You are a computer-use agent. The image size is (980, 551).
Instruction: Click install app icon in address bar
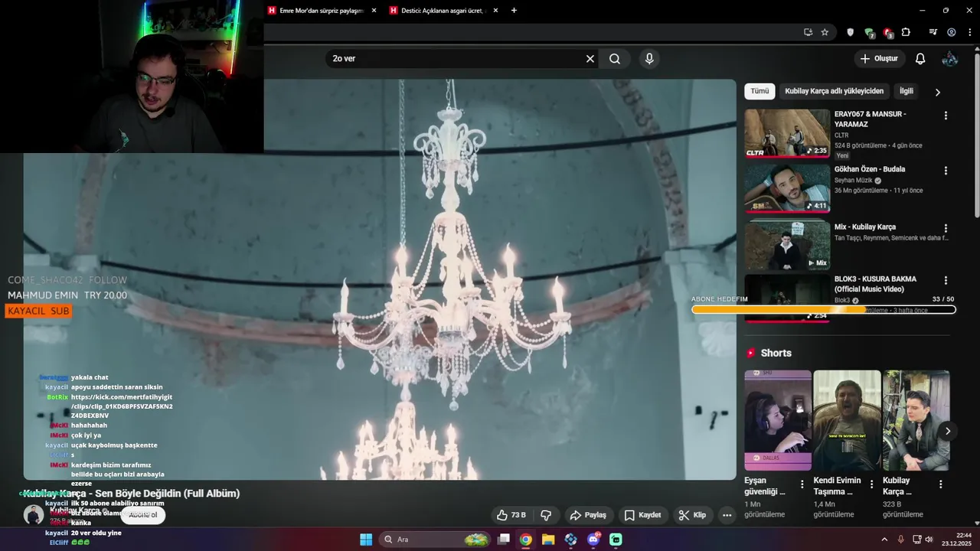(808, 32)
